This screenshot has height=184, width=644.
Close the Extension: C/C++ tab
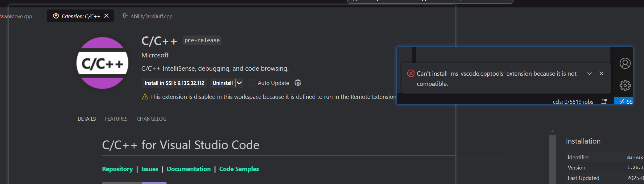pyautogui.click(x=106, y=16)
